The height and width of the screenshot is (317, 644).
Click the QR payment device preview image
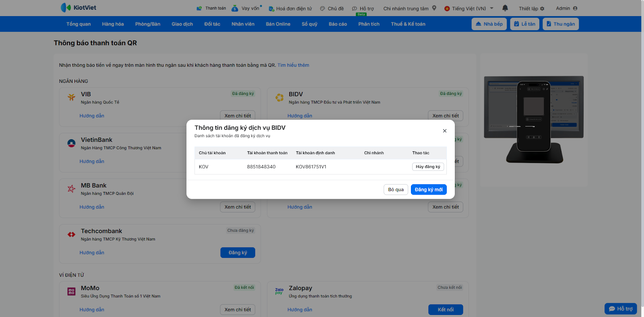(x=534, y=119)
